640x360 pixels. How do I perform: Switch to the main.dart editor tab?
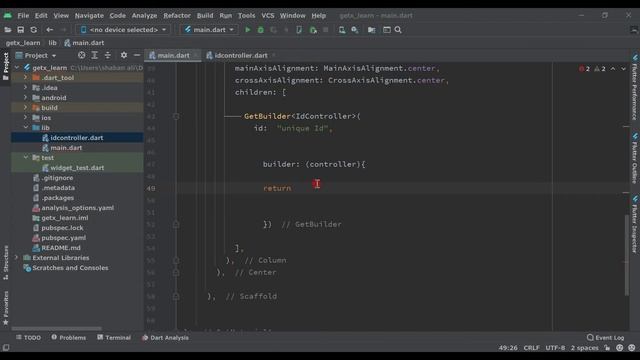[x=173, y=55]
